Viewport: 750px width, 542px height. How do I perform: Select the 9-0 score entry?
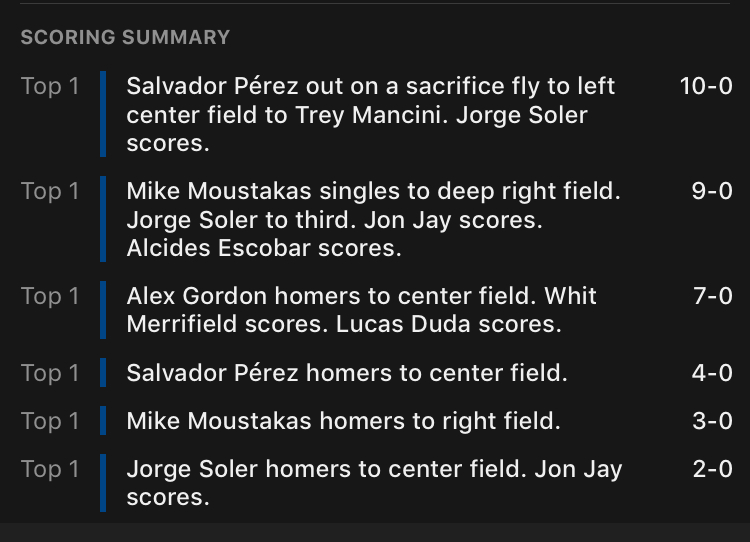(x=712, y=191)
